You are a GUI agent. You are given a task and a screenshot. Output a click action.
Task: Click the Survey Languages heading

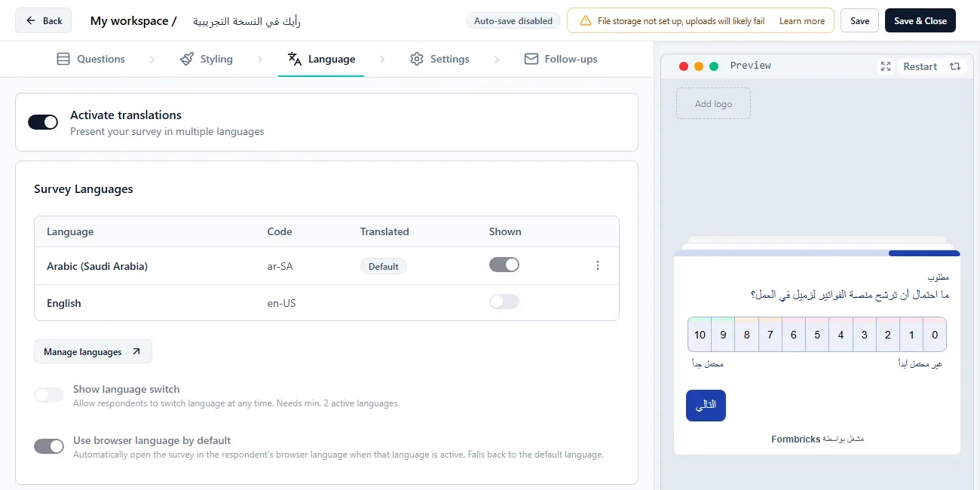(84, 189)
